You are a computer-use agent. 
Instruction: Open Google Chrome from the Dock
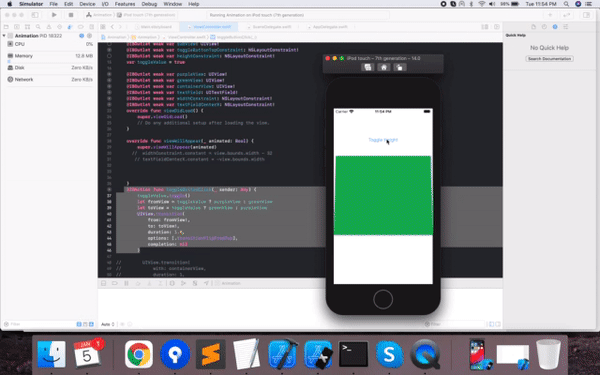point(139,355)
